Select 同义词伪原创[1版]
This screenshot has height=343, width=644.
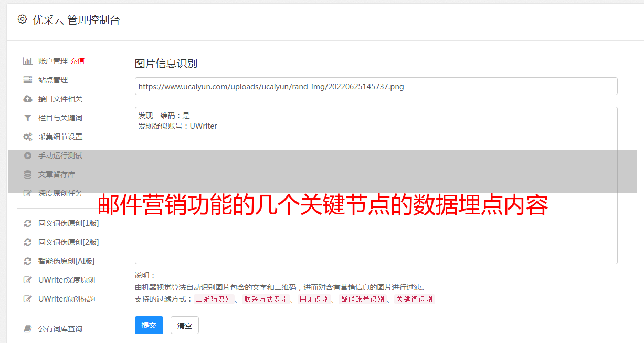[x=69, y=223]
